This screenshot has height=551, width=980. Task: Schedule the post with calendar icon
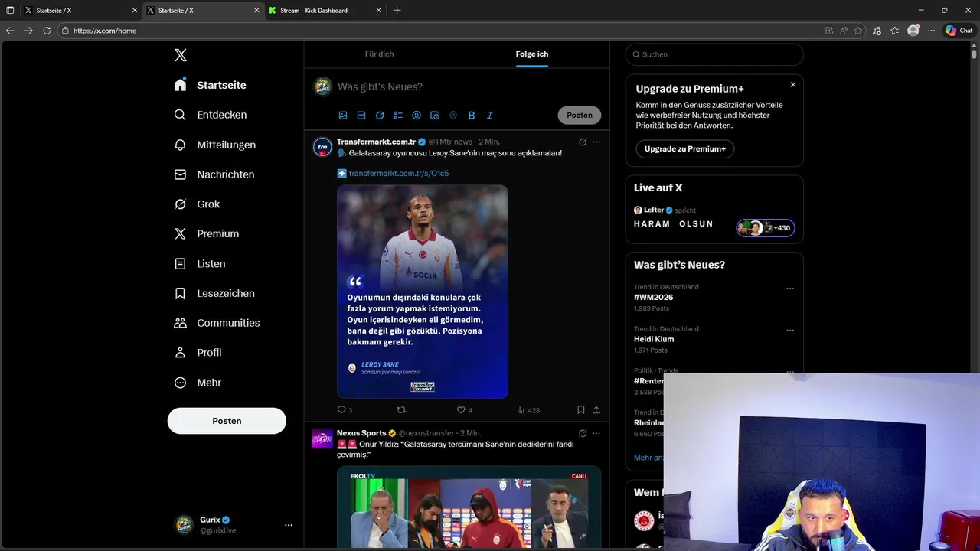[x=435, y=116]
